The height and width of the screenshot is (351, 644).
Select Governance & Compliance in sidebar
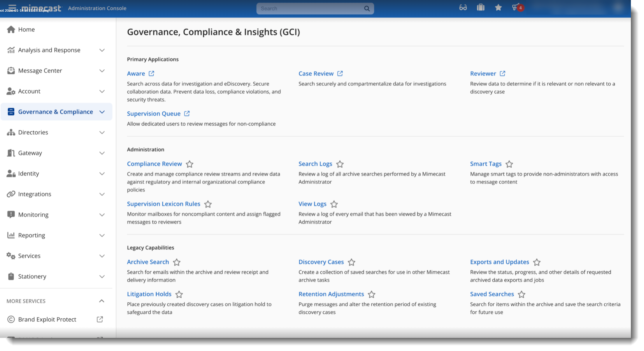55,112
